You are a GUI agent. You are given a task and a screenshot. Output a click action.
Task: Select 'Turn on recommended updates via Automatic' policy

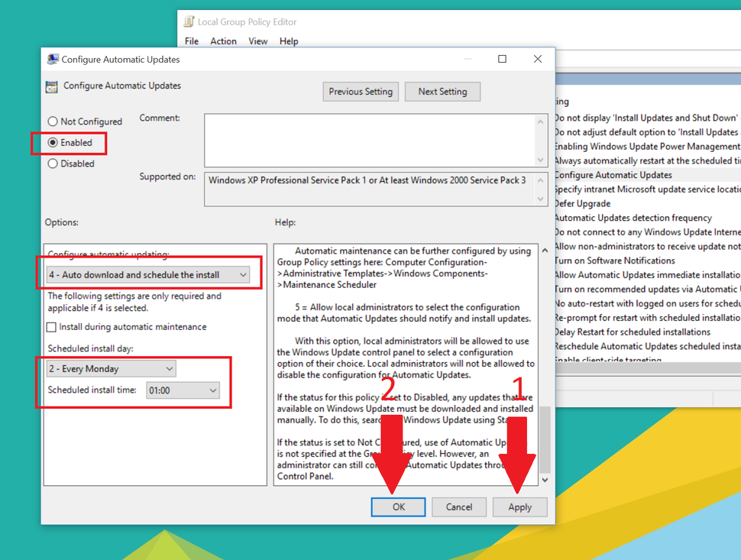pyautogui.click(x=648, y=289)
